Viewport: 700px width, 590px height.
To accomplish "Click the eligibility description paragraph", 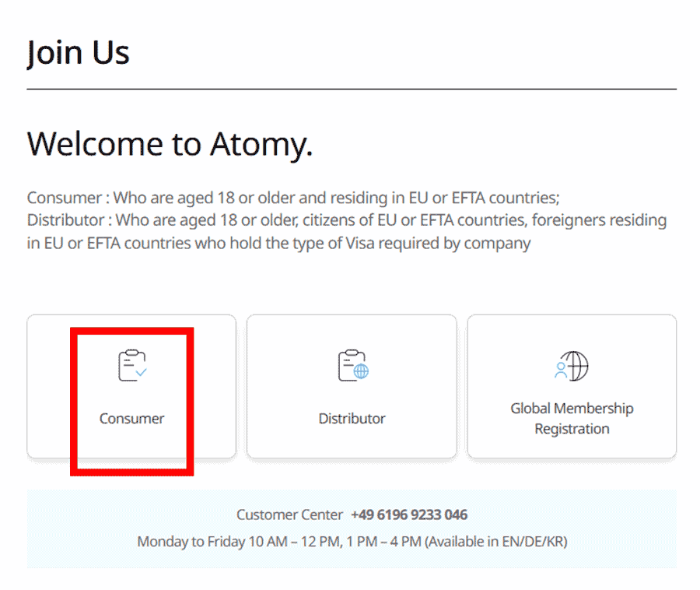I will tap(346, 220).
